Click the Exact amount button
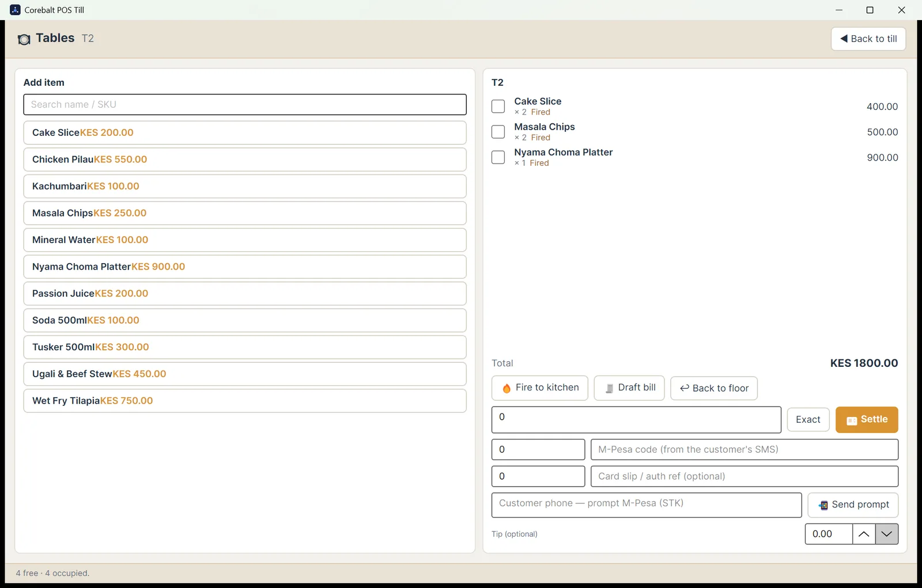This screenshot has height=588, width=922. click(x=808, y=420)
